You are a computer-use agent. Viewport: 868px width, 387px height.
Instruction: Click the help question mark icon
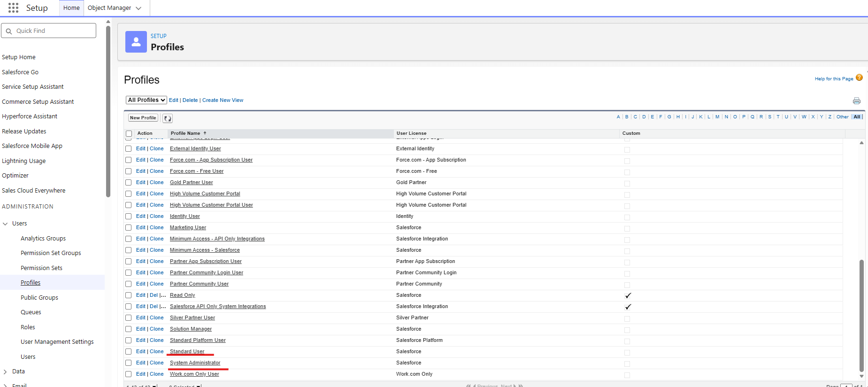[859, 78]
